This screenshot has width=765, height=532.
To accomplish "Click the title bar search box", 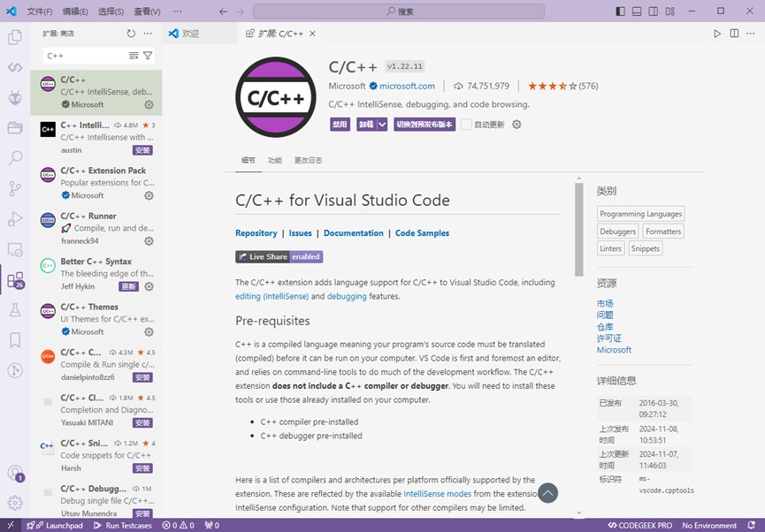I will click(x=399, y=11).
